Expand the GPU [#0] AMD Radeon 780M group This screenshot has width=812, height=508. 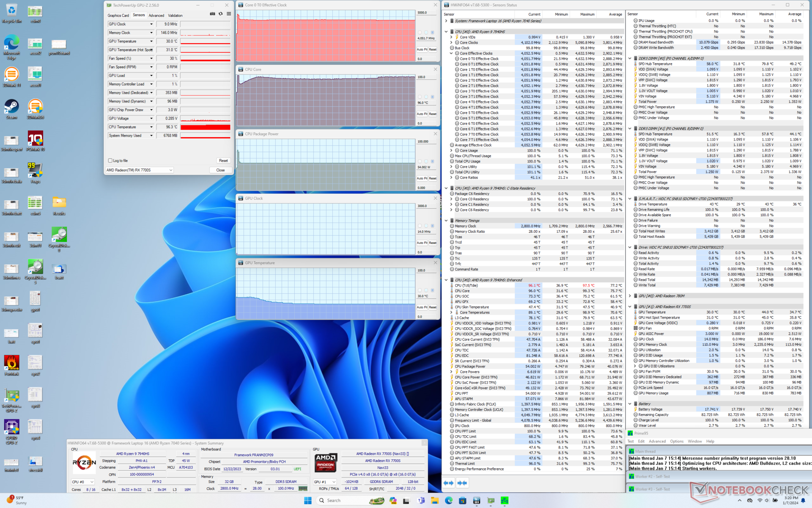tap(630, 296)
